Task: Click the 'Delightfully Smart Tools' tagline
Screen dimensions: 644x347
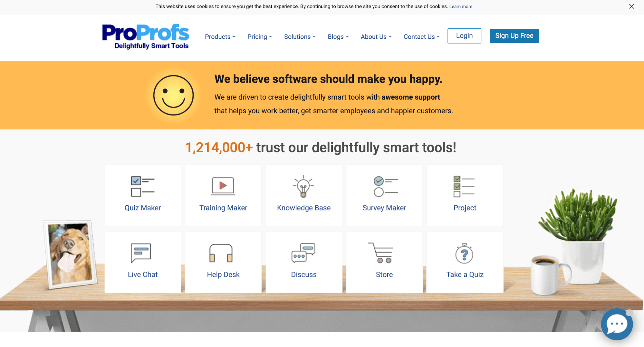Action: click(151, 46)
